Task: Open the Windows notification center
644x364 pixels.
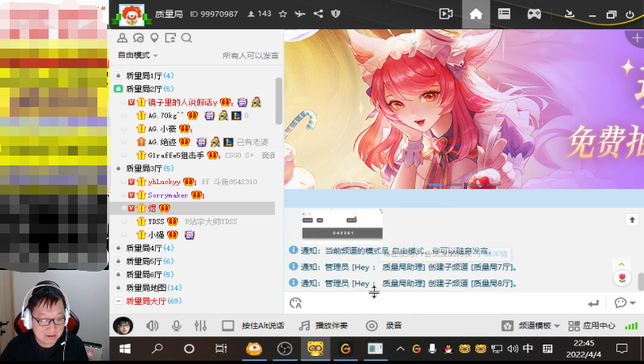Action: (x=622, y=349)
